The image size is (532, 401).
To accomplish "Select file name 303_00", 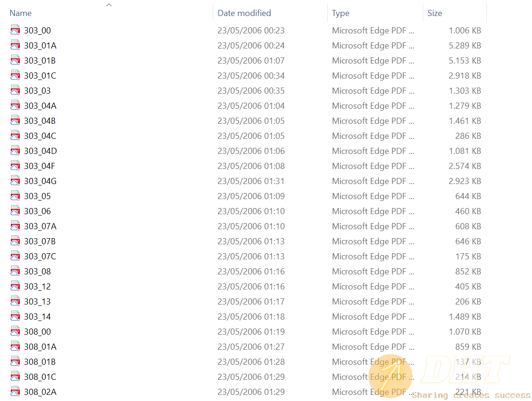I will pos(37,31).
